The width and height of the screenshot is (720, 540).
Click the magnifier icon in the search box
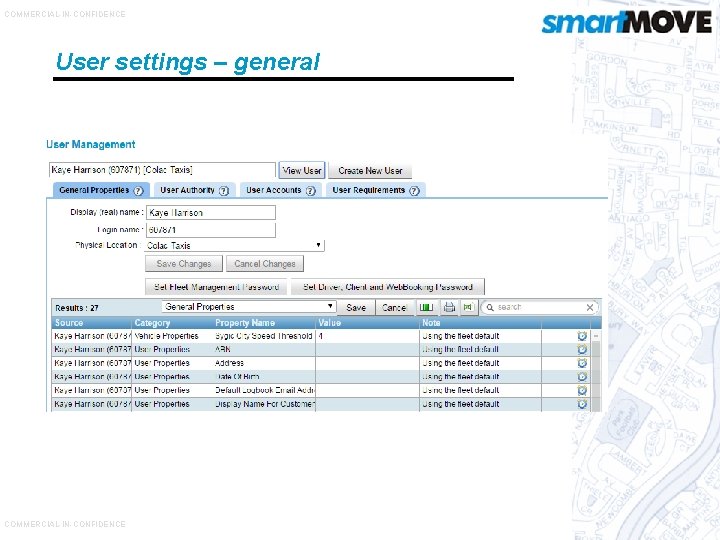tap(490, 307)
